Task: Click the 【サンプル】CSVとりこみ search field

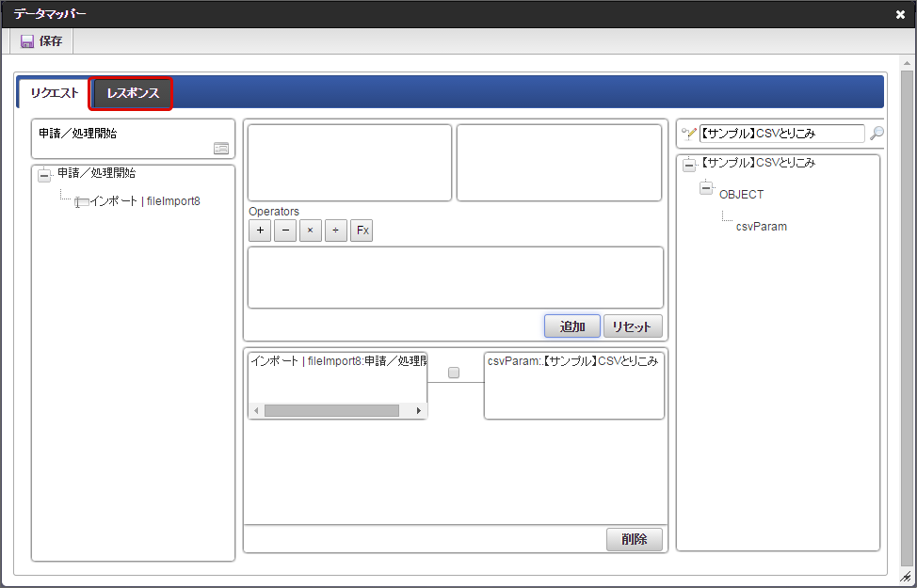Action: point(782,134)
